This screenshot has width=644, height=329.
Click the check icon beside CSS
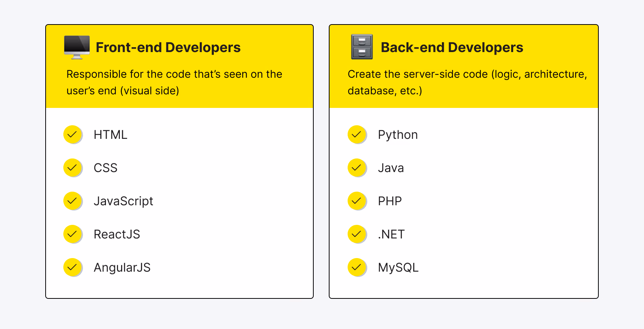tap(73, 168)
